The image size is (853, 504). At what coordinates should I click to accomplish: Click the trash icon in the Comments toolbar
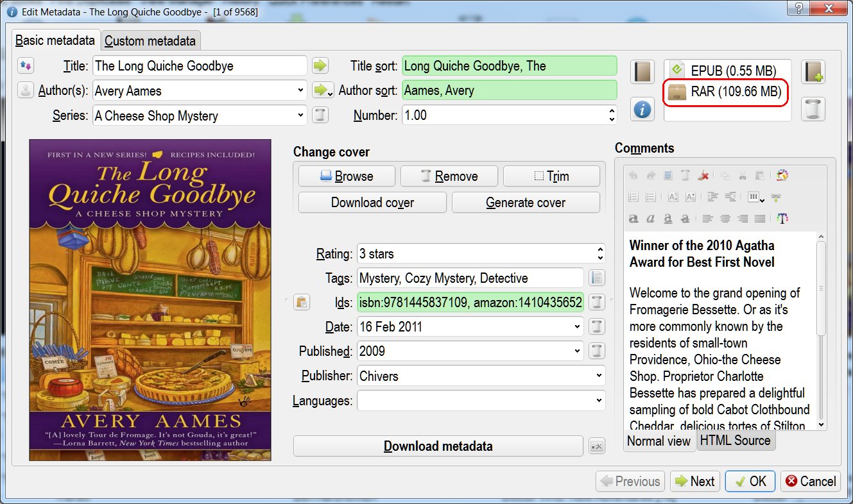click(685, 176)
